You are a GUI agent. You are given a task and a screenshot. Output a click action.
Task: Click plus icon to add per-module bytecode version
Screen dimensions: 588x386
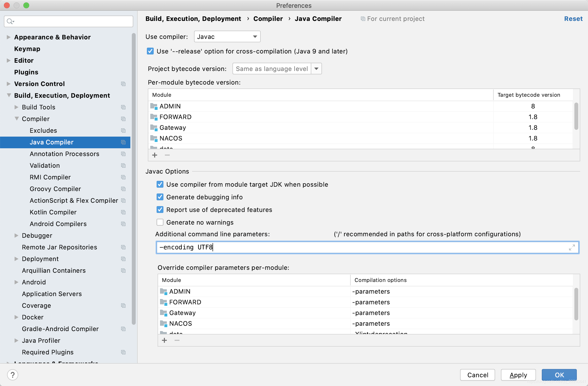click(155, 155)
